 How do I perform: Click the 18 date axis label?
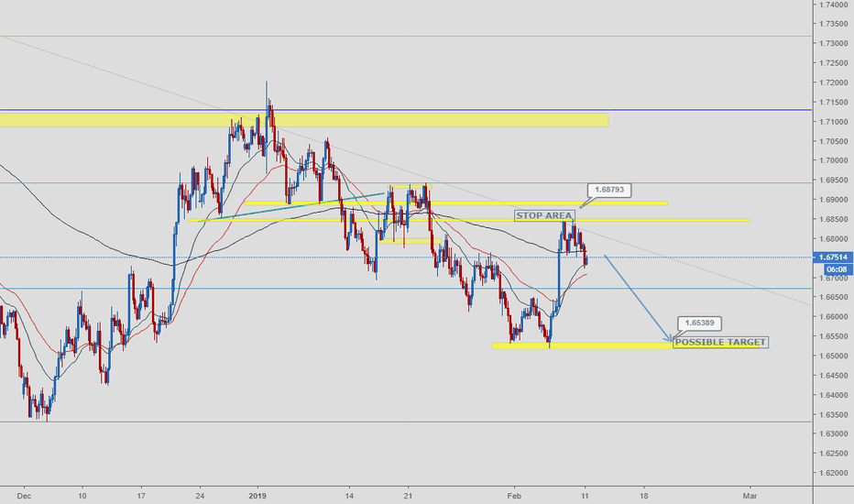click(644, 496)
